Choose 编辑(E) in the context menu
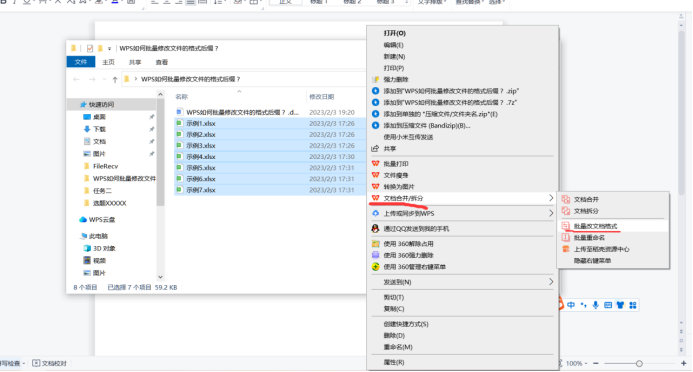 (393, 45)
